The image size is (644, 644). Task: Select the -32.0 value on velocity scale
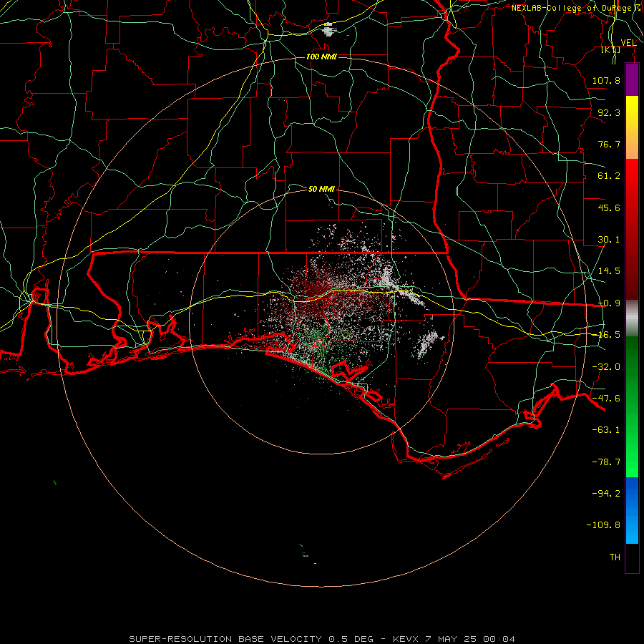pos(606,367)
